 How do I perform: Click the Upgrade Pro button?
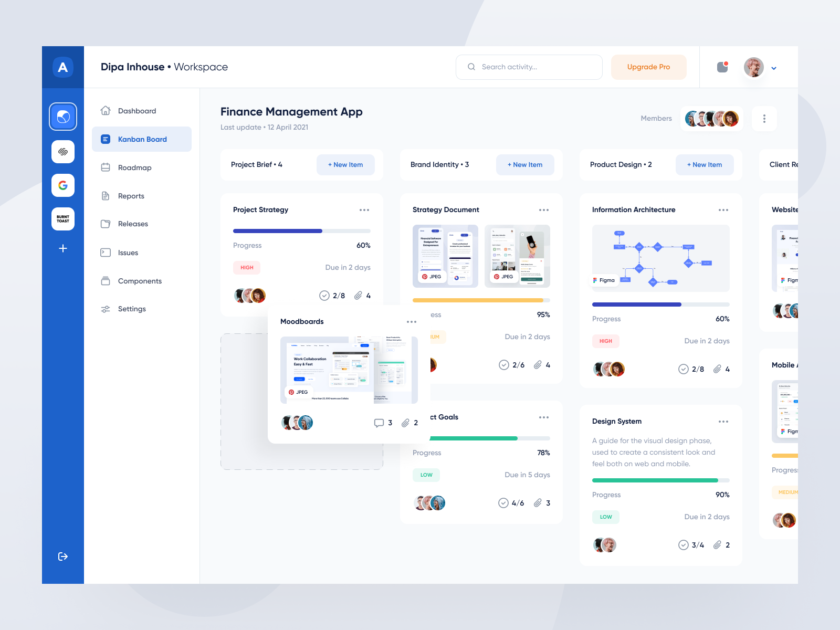click(x=648, y=67)
